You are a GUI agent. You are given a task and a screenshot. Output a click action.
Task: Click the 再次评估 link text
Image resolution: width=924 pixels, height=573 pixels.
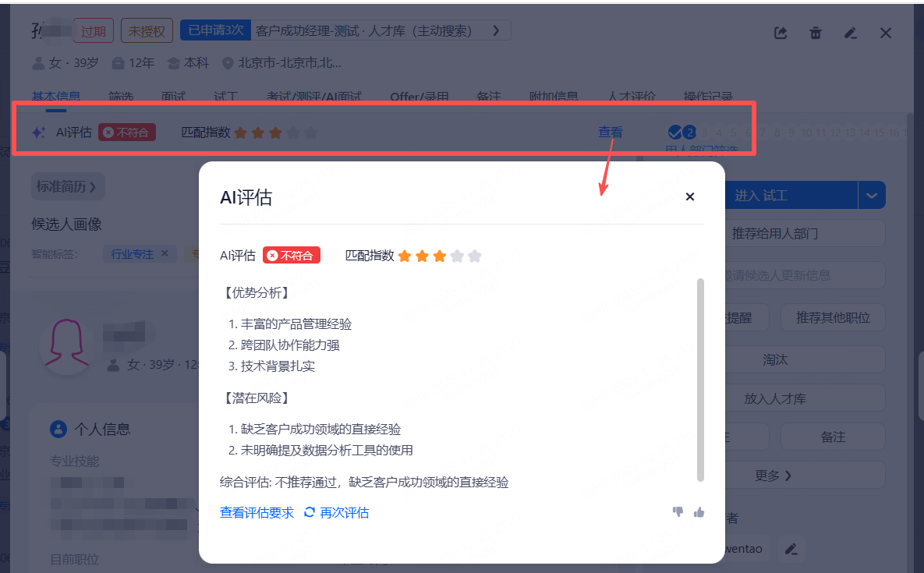click(x=344, y=512)
